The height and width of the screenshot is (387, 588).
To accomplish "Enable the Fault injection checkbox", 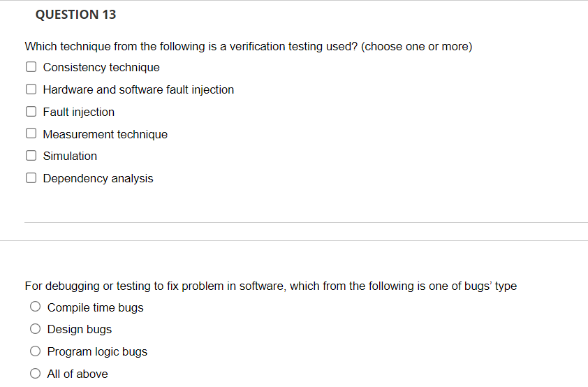I will [31, 112].
